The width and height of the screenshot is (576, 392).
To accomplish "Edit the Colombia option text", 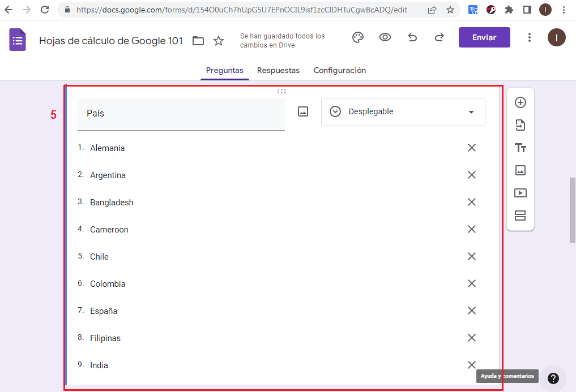I will (x=108, y=284).
